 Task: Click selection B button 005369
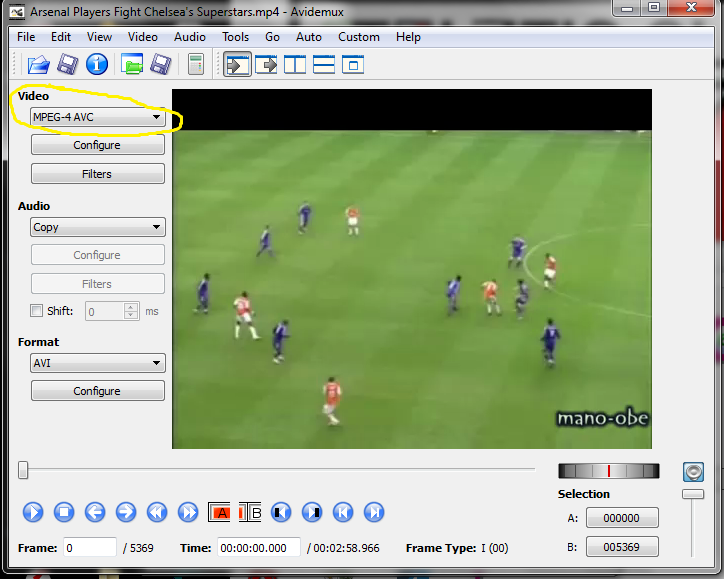(622, 547)
